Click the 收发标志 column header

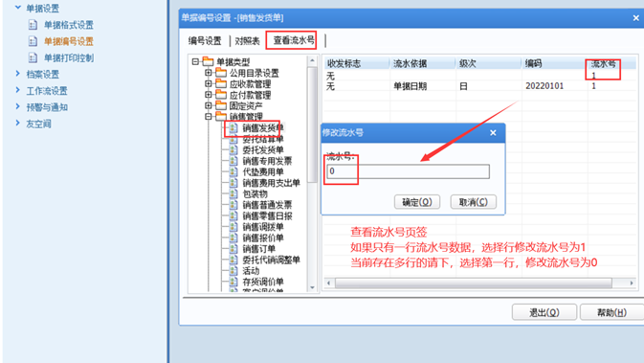(x=357, y=64)
